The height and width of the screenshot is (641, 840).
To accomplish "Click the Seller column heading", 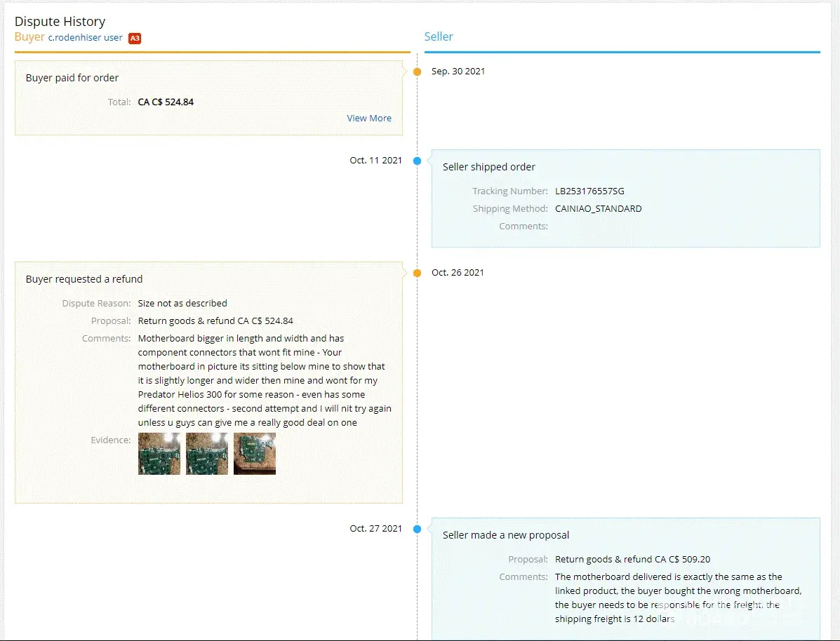I will [x=439, y=36].
